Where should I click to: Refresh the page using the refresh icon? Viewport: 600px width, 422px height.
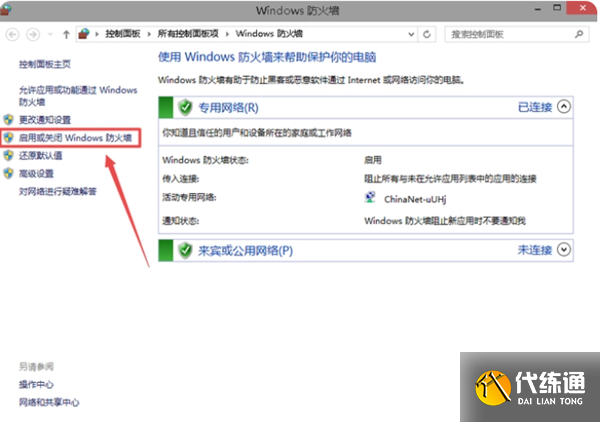pyautogui.click(x=428, y=34)
